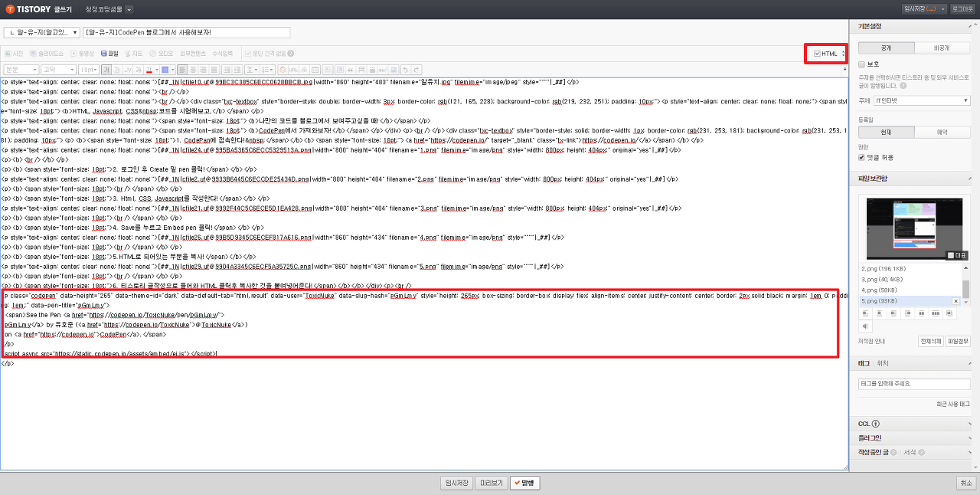Check the 보호 option
Screen dimensions: 980x495
click(x=862, y=64)
